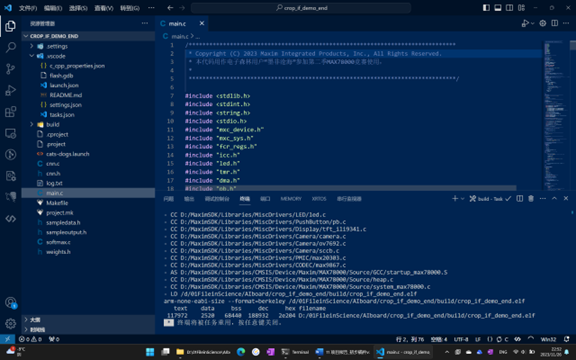Open run options dropdown beside play button

click(x=532, y=24)
